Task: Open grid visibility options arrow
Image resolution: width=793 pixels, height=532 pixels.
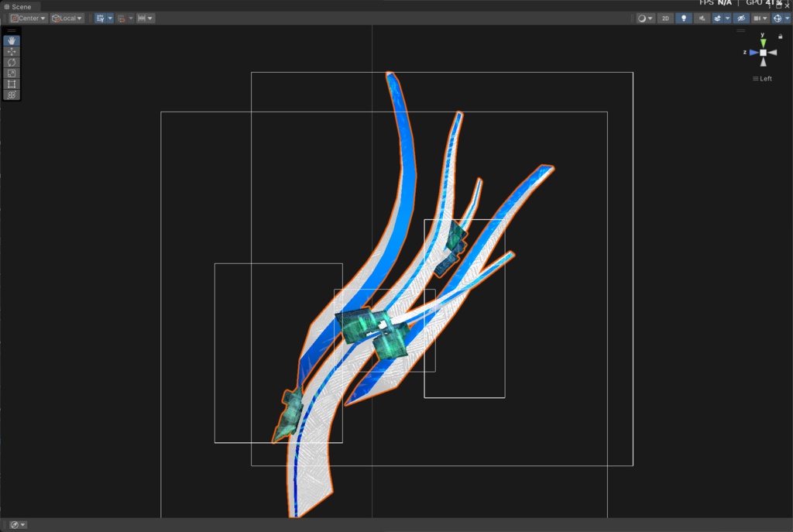Action: (110, 19)
